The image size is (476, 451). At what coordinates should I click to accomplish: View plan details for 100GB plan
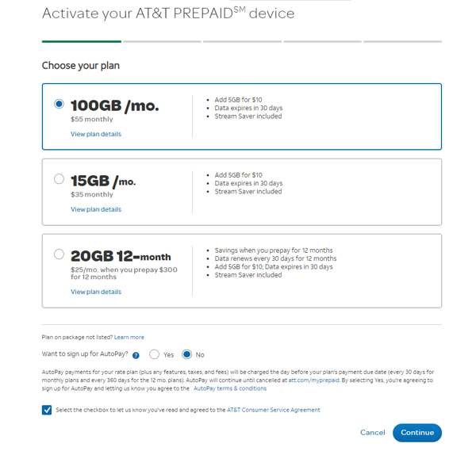tap(96, 134)
